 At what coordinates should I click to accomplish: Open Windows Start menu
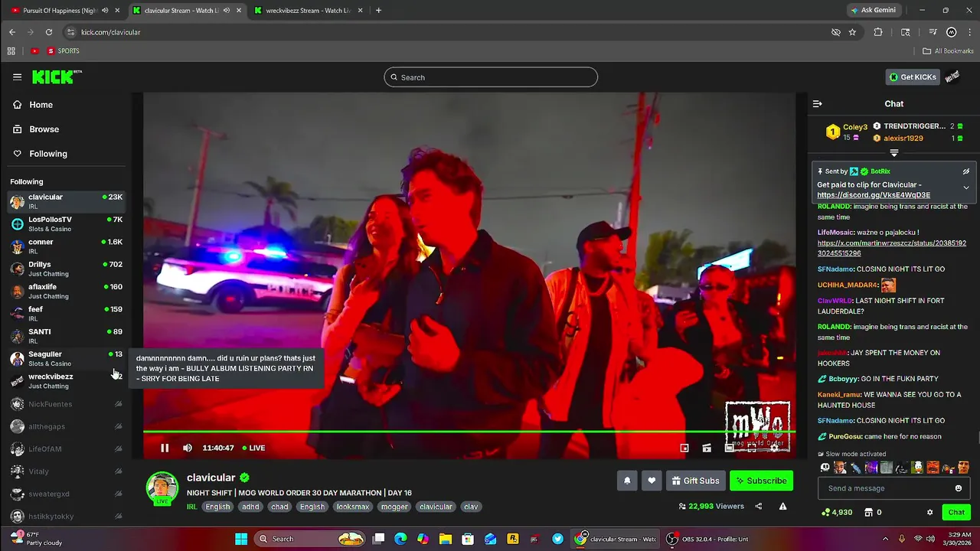[x=241, y=539]
